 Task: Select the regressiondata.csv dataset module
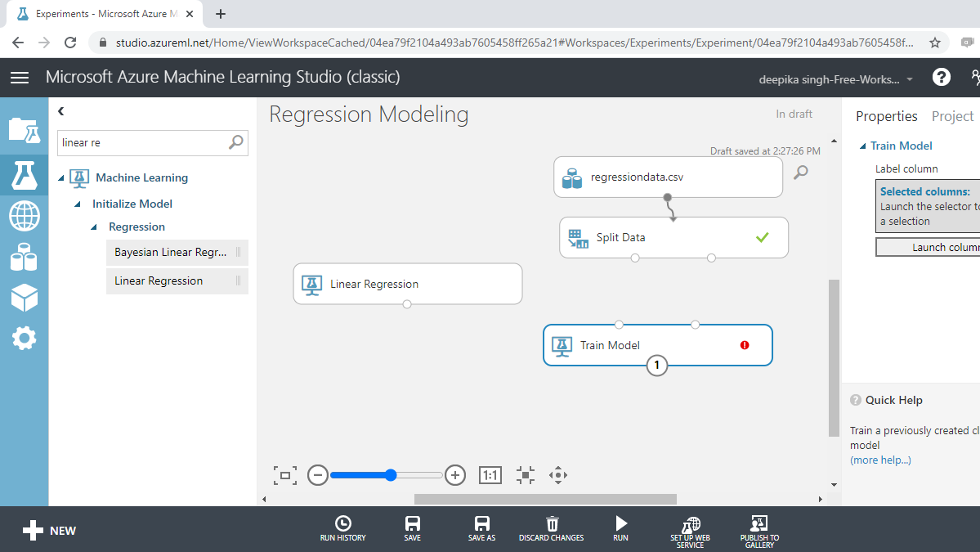pos(668,177)
